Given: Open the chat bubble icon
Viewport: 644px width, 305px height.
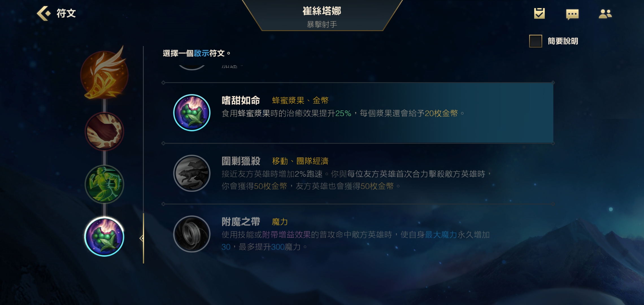Looking at the screenshot, I should click(x=572, y=14).
